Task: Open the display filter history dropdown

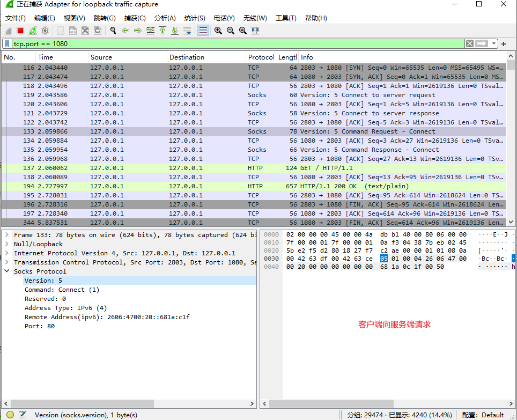Action: pos(493,43)
